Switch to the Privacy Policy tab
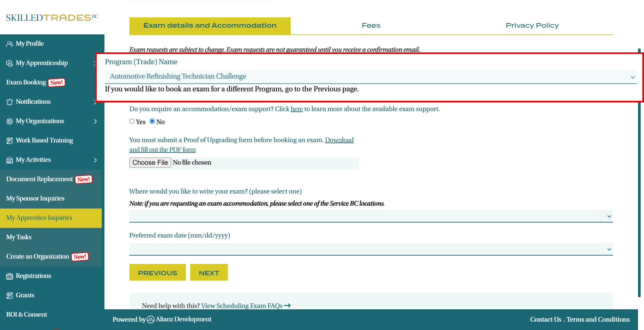Viewport: 644px width, 330px height. pyautogui.click(x=532, y=26)
